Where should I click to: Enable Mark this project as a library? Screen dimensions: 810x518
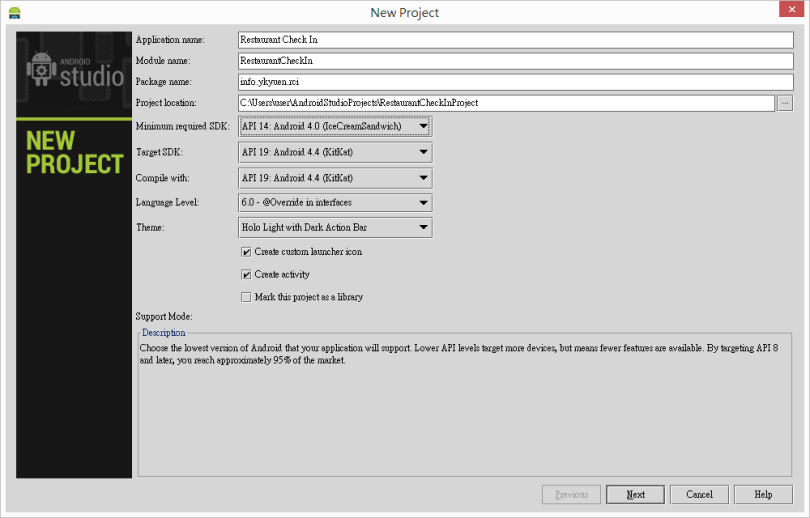(246, 297)
